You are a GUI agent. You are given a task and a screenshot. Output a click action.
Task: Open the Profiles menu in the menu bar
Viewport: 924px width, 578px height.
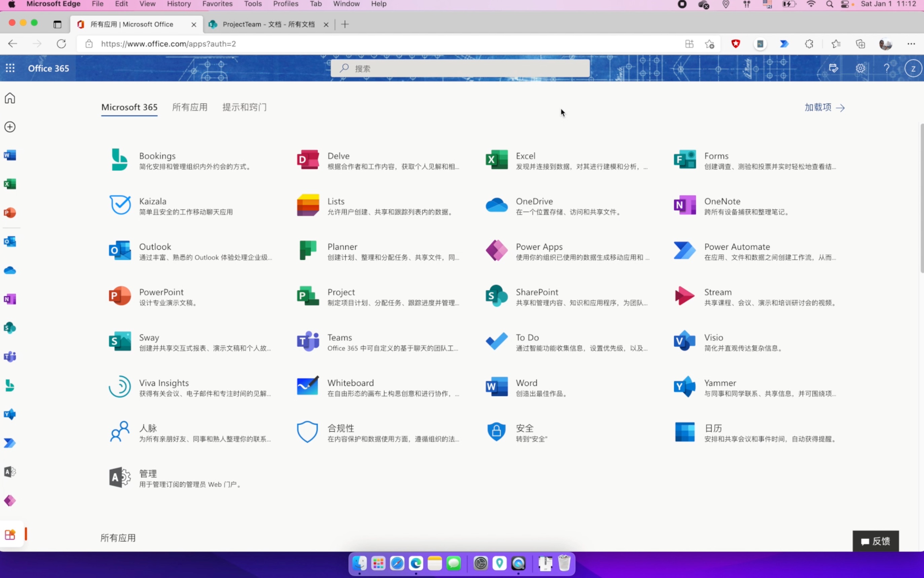[286, 4]
